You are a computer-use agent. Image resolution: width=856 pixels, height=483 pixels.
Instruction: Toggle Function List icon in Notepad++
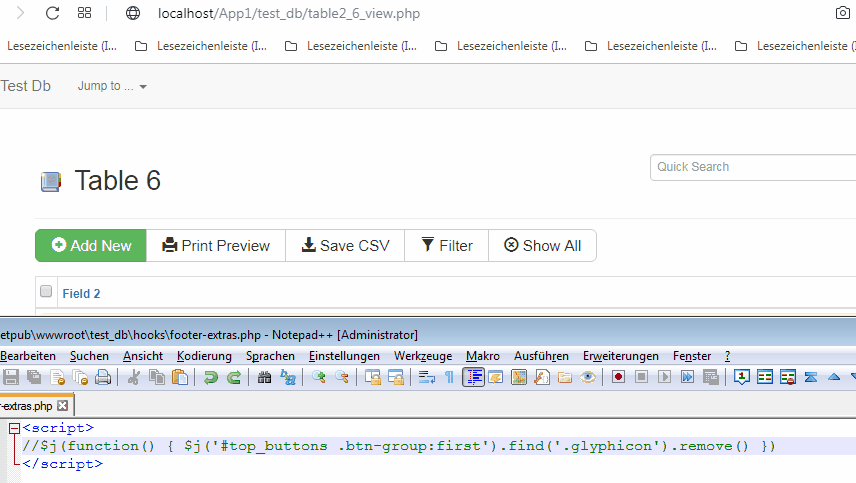542,377
